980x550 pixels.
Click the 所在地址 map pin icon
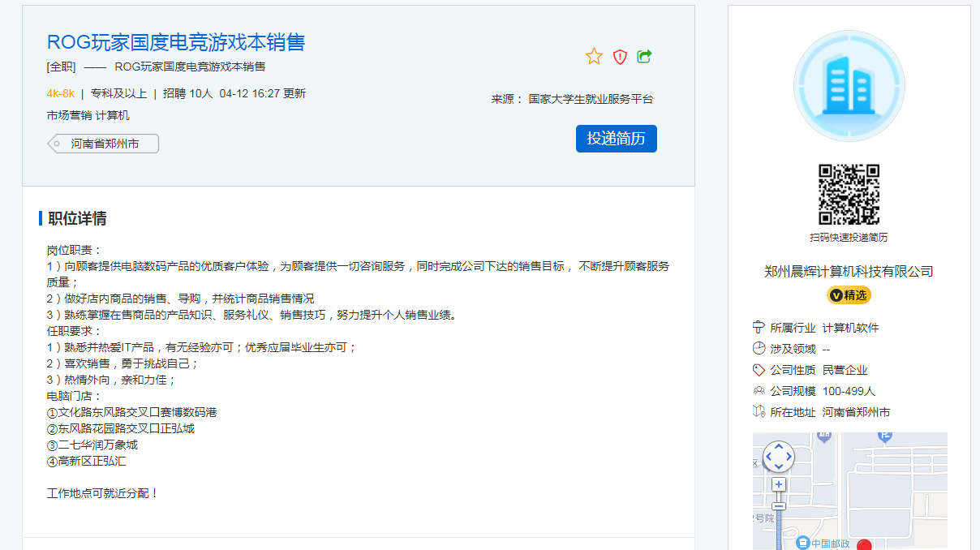759,412
